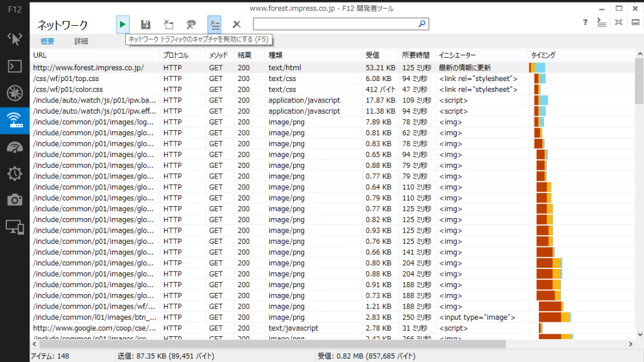The width and height of the screenshot is (644, 362).
Task: Open the Profiler clock-gear icon
Action: click(x=15, y=173)
